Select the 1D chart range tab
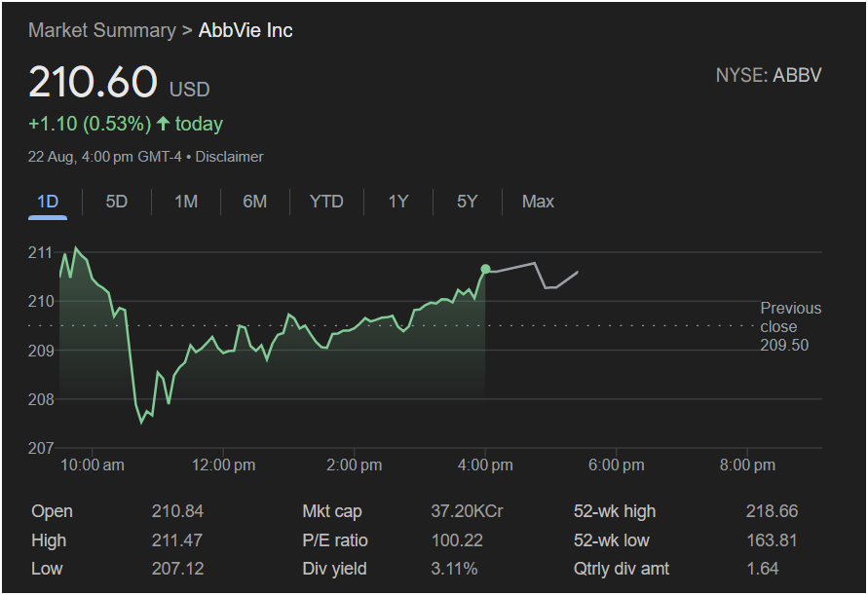The image size is (868, 595). pos(48,202)
